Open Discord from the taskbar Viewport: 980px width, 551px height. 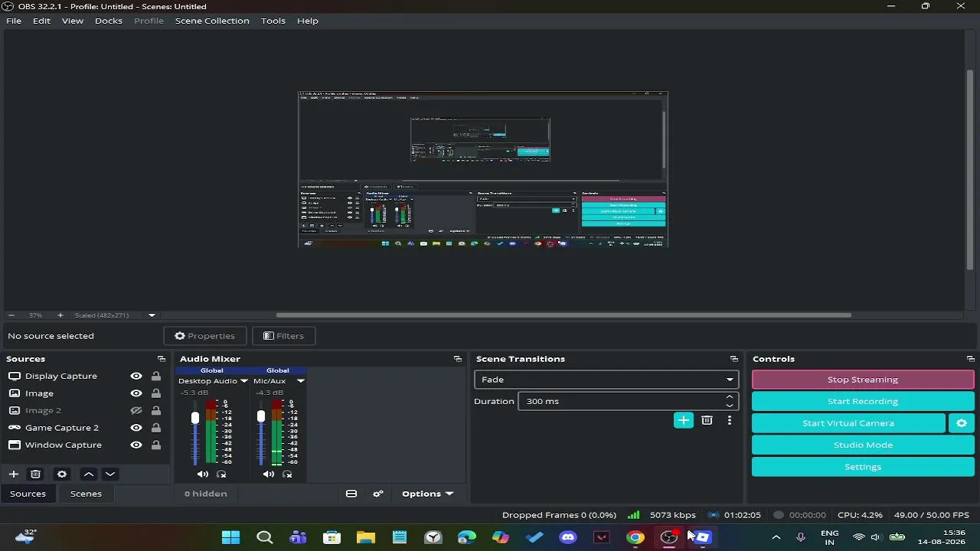[567, 537]
